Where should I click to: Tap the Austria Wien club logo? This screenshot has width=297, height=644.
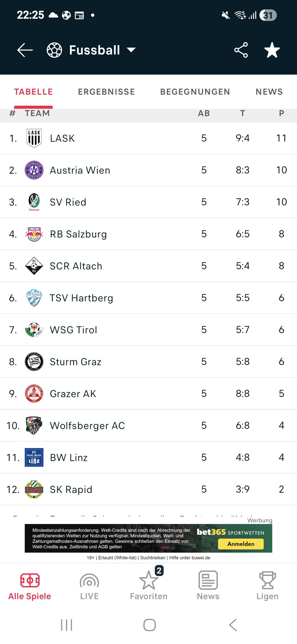click(34, 170)
